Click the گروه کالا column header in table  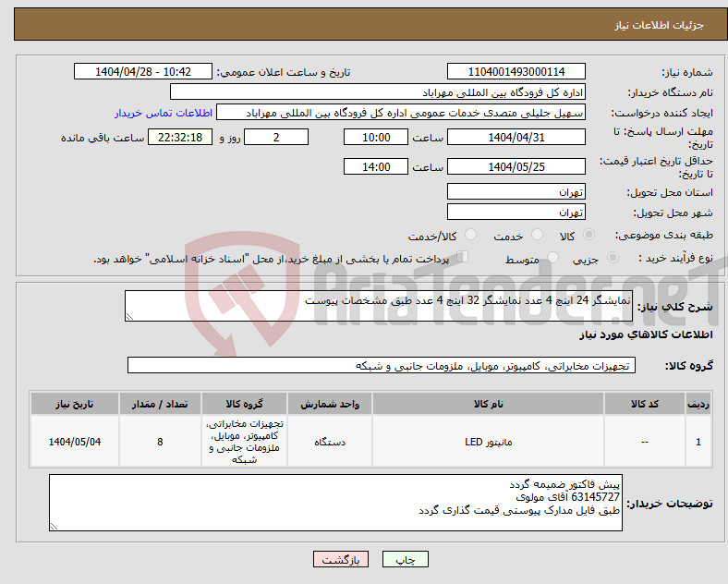pos(244,404)
